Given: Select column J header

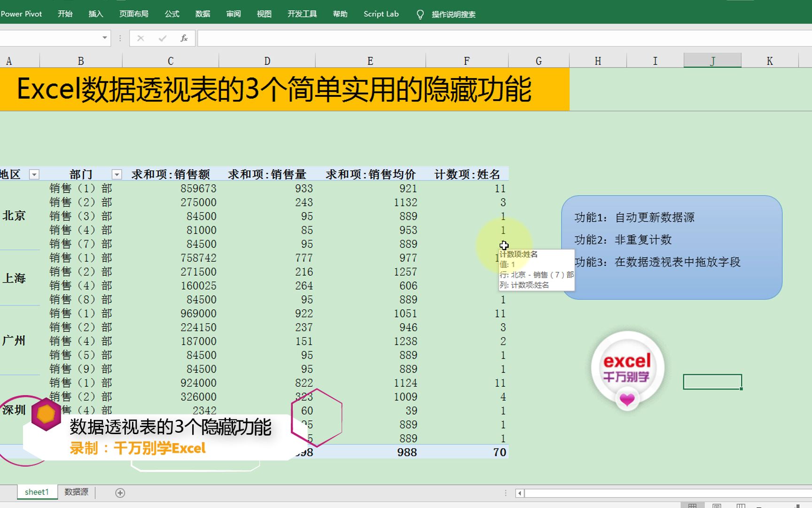Looking at the screenshot, I should [712, 61].
